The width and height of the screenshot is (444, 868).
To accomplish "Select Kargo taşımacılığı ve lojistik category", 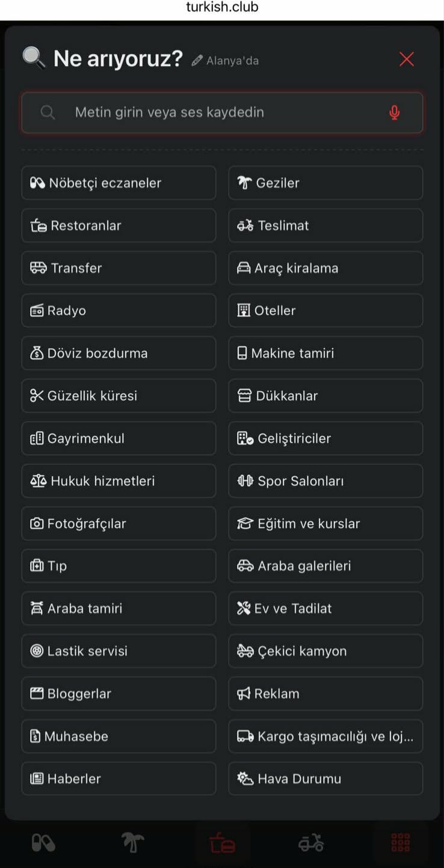I will pos(325,736).
